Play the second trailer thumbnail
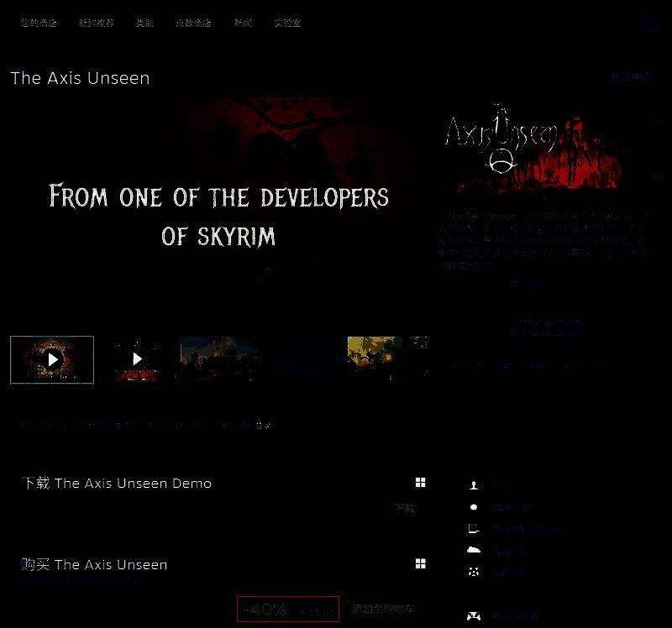Image resolution: width=672 pixels, height=628 pixels. (136, 359)
